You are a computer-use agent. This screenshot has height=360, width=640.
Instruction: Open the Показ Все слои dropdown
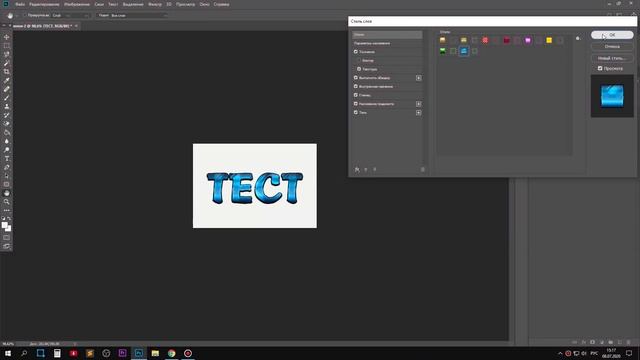(x=139, y=16)
